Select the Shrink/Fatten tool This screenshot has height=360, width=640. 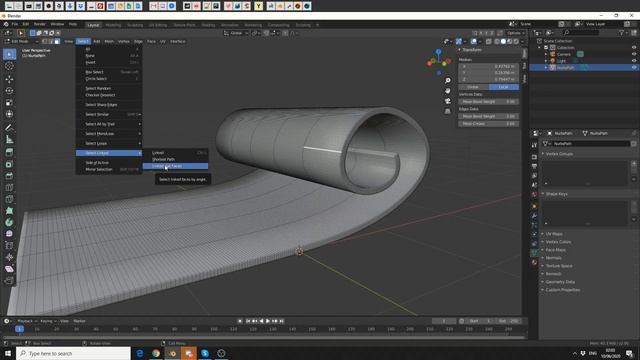pos(9,257)
